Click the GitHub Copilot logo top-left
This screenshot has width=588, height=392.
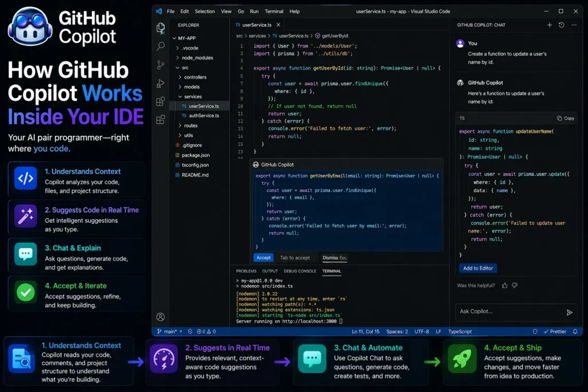[x=30, y=27]
